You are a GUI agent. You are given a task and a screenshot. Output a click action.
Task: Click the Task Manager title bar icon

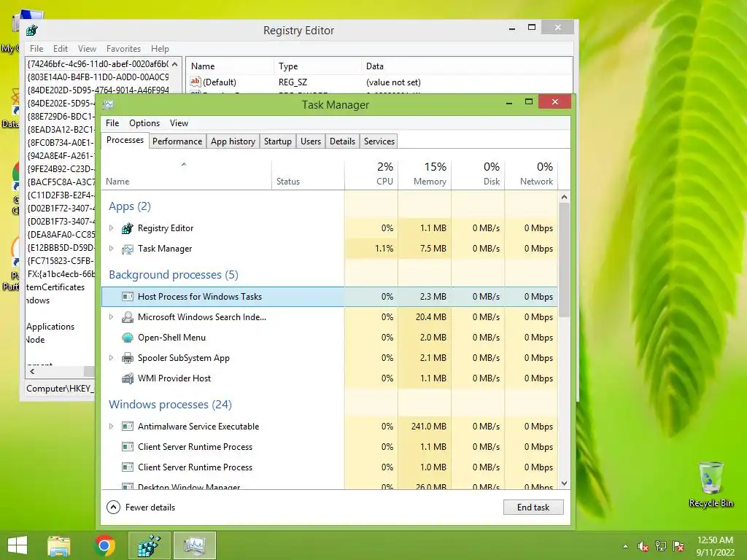click(x=109, y=104)
